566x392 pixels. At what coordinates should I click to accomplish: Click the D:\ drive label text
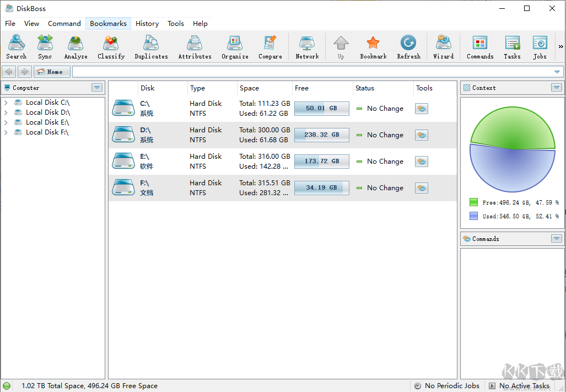point(145,130)
